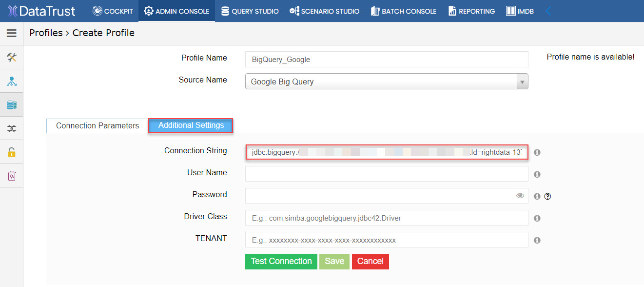
Task: Cancel profile creation
Action: tap(371, 261)
